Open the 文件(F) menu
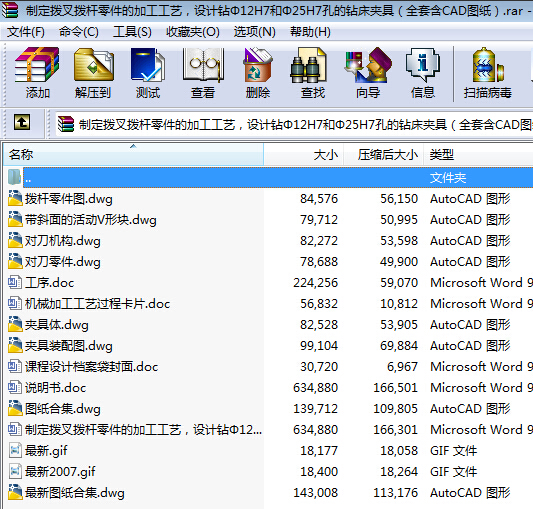Viewport: 533px width, 509px height. pyautogui.click(x=26, y=32)
